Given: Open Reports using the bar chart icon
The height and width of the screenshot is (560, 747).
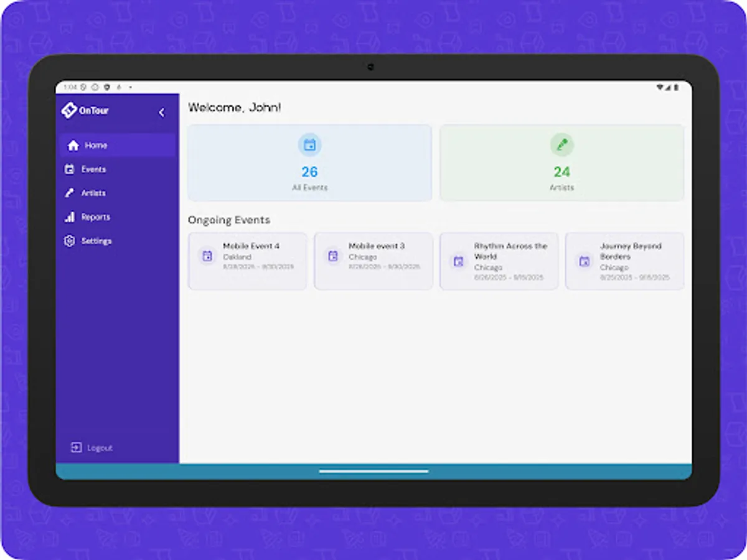Looking at the screenshot, I should pos(70,217).
